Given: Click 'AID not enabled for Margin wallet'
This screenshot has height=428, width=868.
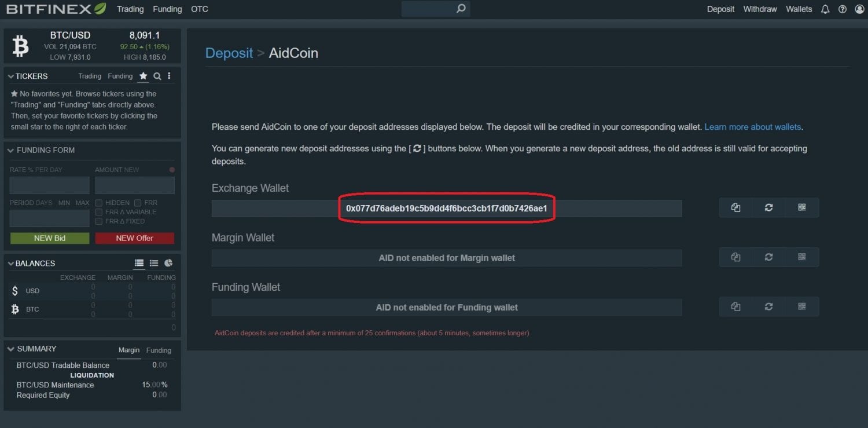Looking at the screenshot, I should pos(447,258).
